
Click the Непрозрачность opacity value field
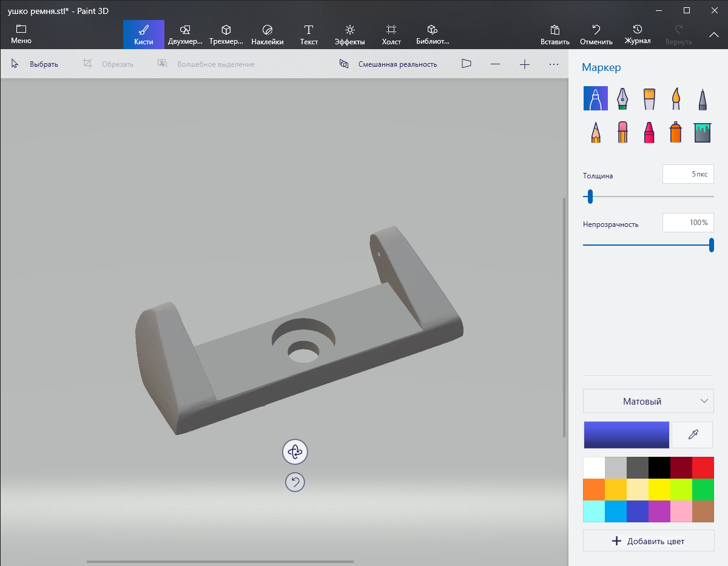[x=688, y=223]
